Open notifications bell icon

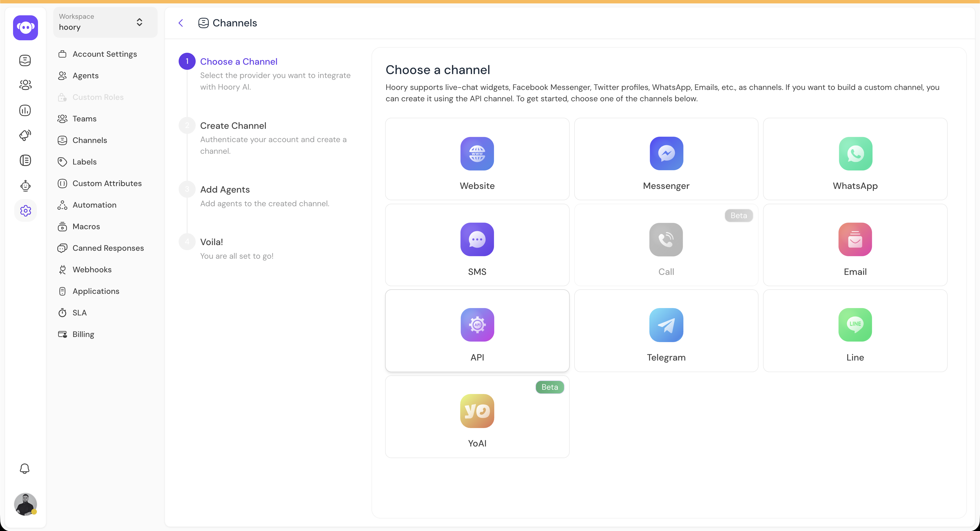[x=25, y=468]
